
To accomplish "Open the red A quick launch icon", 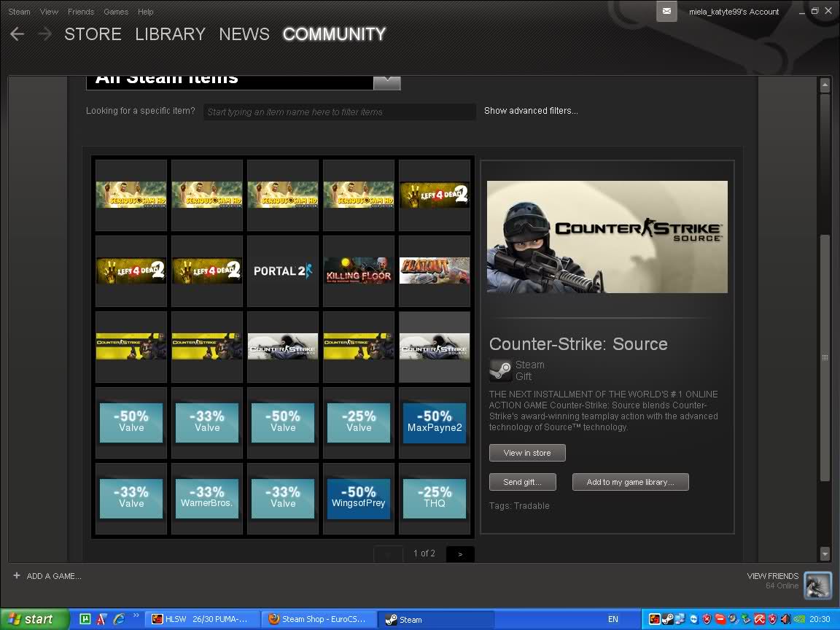I will 101,619.
